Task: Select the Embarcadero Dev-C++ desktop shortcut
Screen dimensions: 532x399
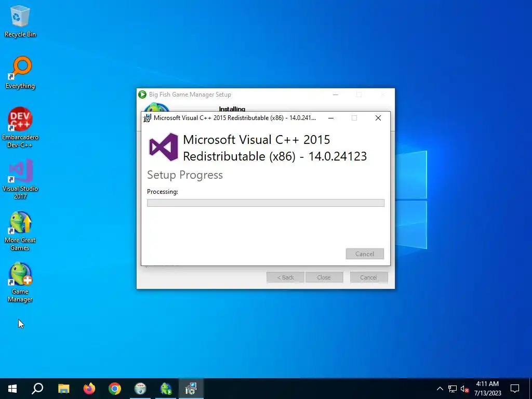Action: 20,128
